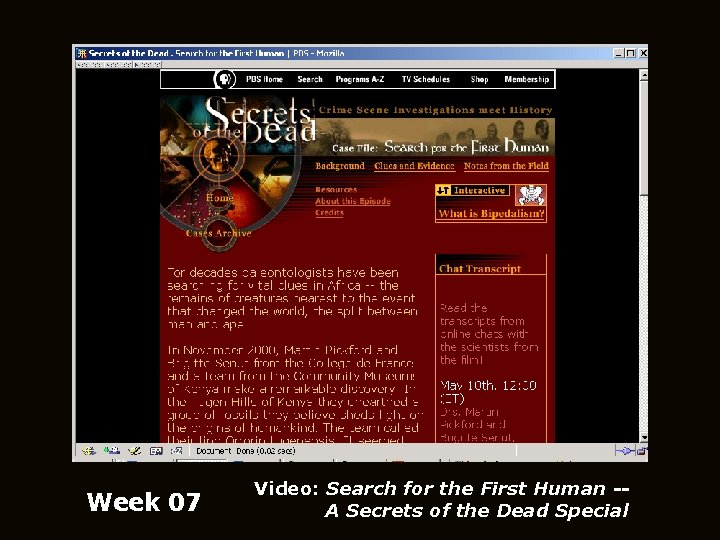The width and height of the screenshot is (720, 540).
Task: Expand the first collapsed toolbar grippy
Action: 90,65
